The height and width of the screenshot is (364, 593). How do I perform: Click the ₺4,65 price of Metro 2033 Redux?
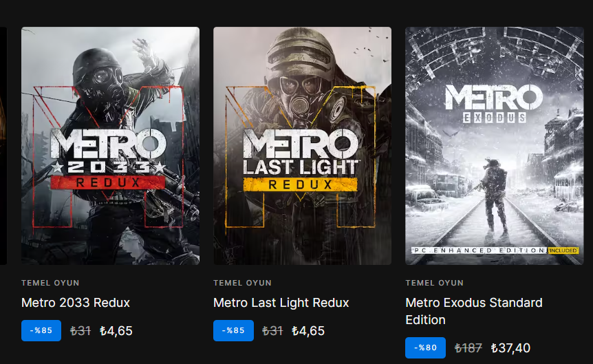pyautogui.click(x=116, y=331)
